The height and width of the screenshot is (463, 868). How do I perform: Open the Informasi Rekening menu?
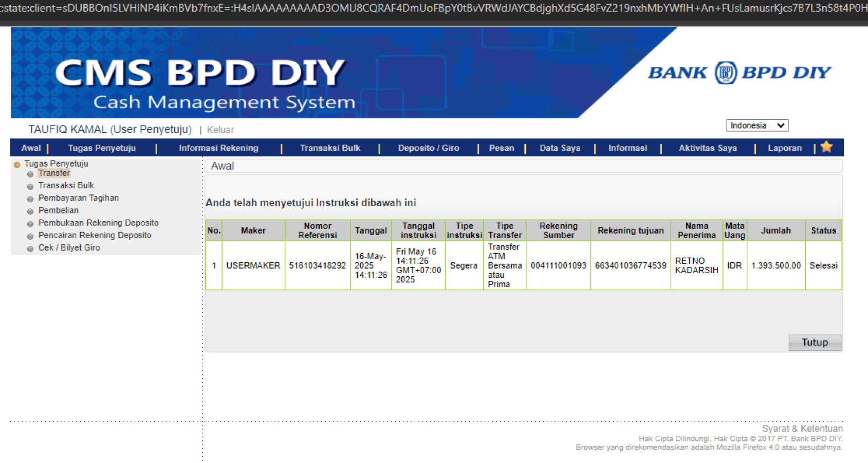218,148
